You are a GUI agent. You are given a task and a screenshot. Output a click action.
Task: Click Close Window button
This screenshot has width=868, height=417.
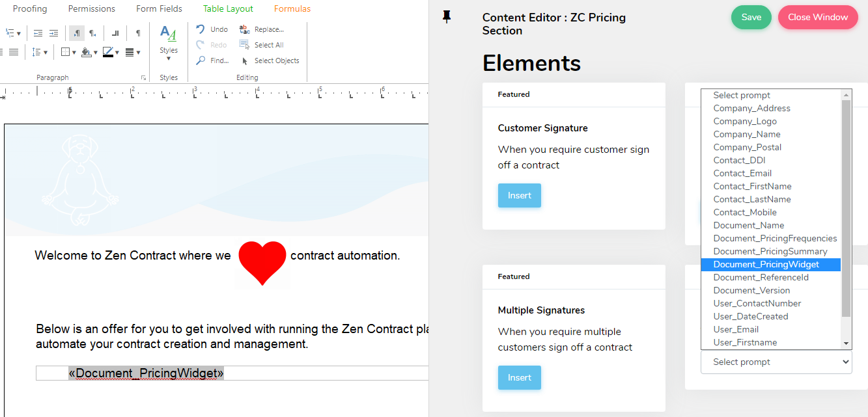point(818,18)
